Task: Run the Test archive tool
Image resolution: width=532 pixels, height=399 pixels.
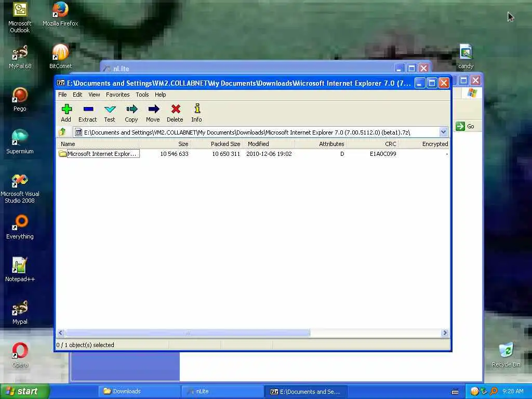Action: tap(110, 113)
